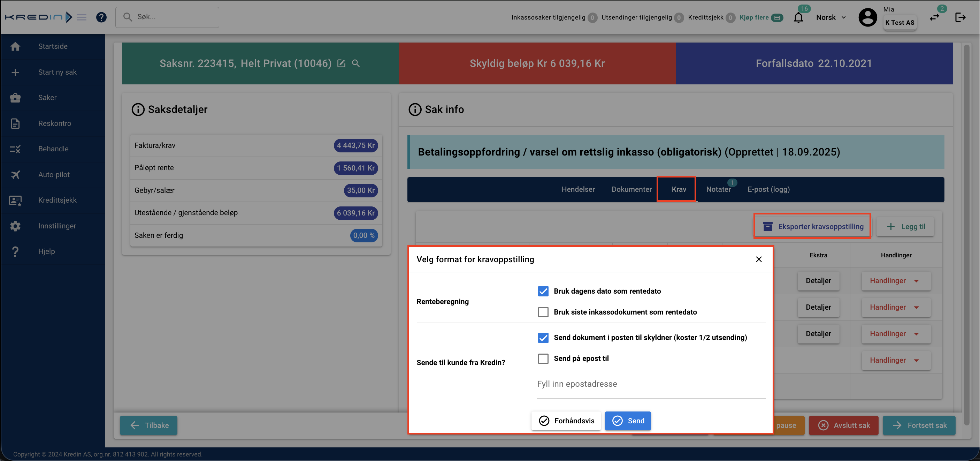Click the edit pencil icon beside case number

pyautogui.click(x=341, y=63)
